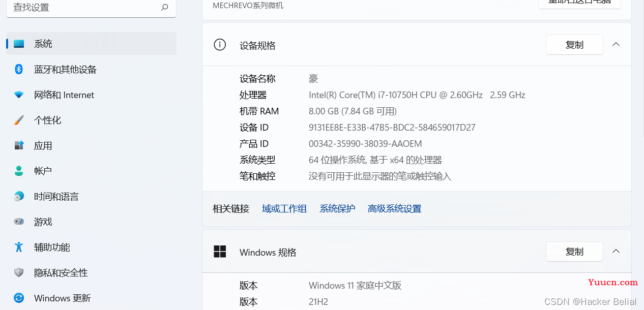This screenshot has width=644, height=310.
Task: Click the search magnifier icon in settings
Action: 164,8
